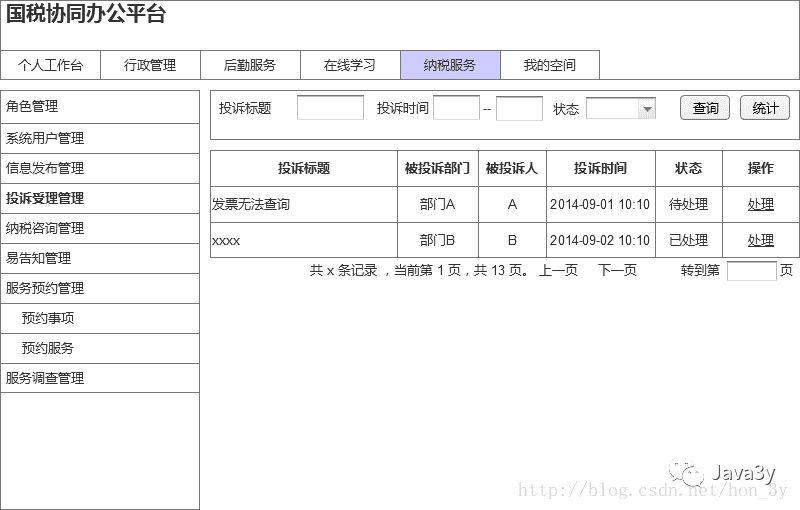Go to the 在线学习 tab
The image size is (800, 510).
click(351, 65)
